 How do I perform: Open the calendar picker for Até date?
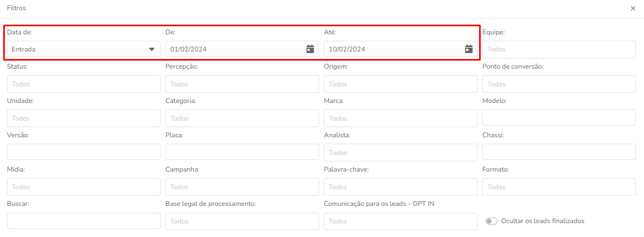tap(468, 49)
